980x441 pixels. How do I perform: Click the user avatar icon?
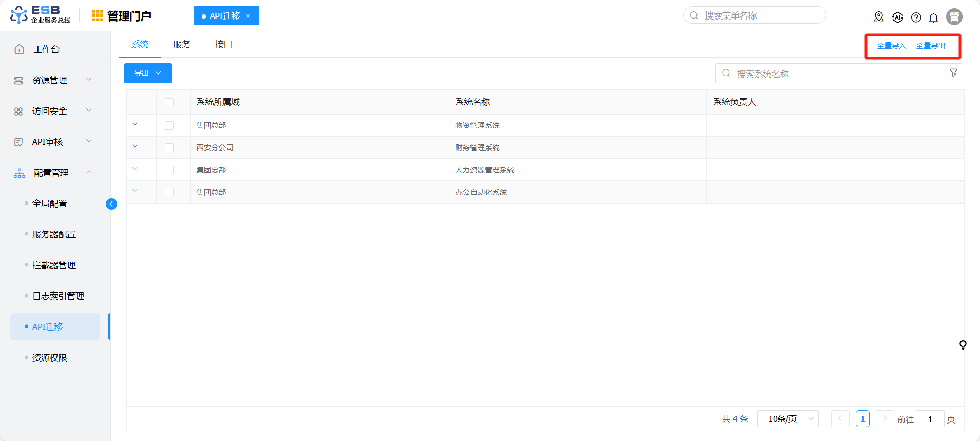pyautogui.click(x=954, y=17)
